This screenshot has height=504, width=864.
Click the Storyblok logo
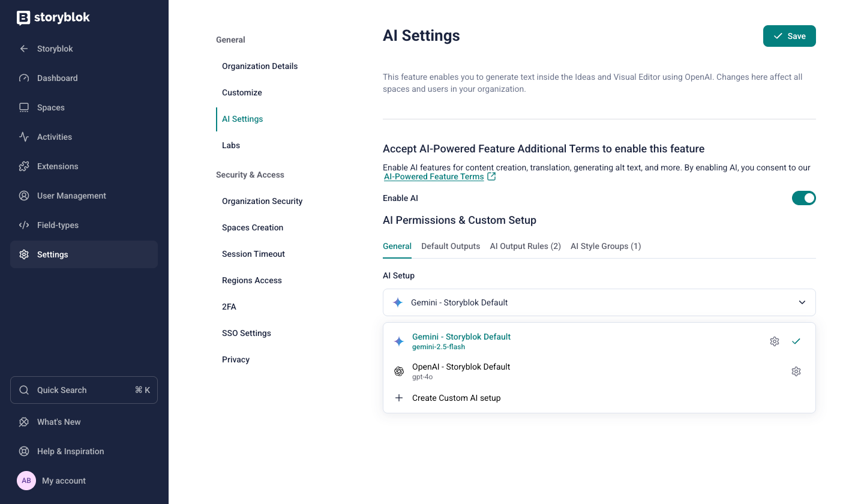point(53,18)
